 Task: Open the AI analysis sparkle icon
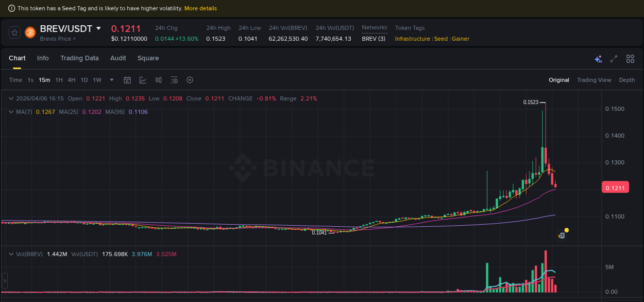(598, 59)
